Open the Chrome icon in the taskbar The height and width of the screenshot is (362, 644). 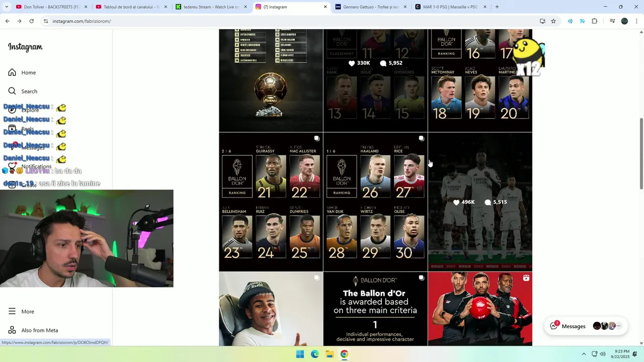pos(344,354)
